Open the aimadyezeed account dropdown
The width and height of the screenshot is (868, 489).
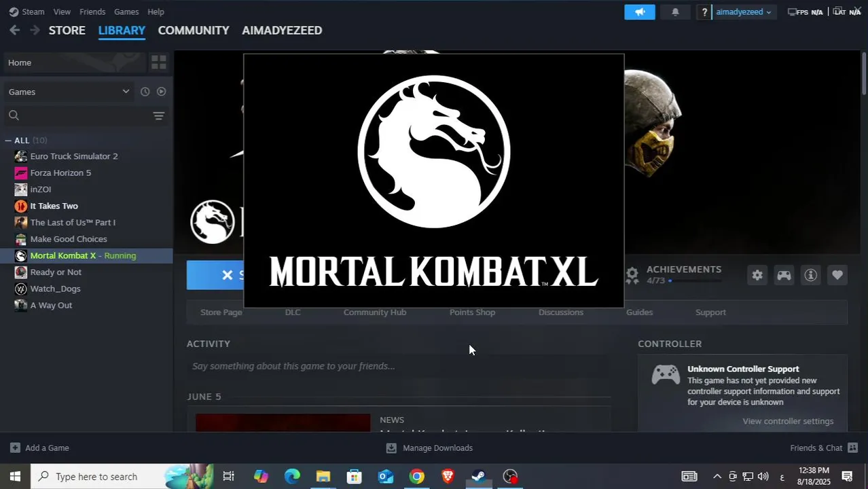[x=743, y=12]
